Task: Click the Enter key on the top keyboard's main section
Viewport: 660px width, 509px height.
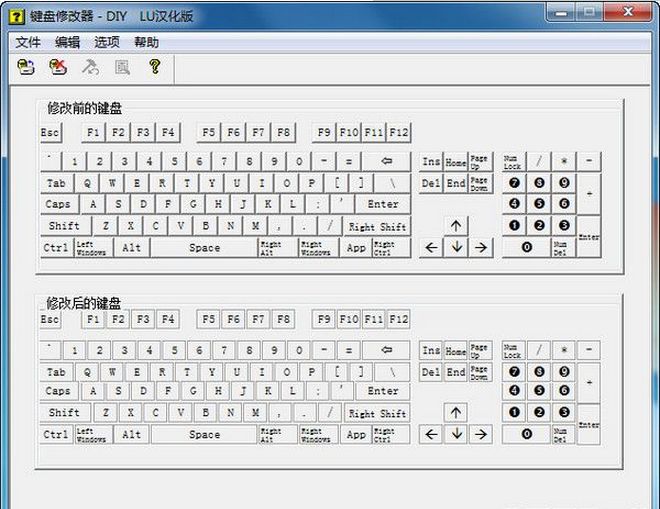Action: (x=383, y=204)
